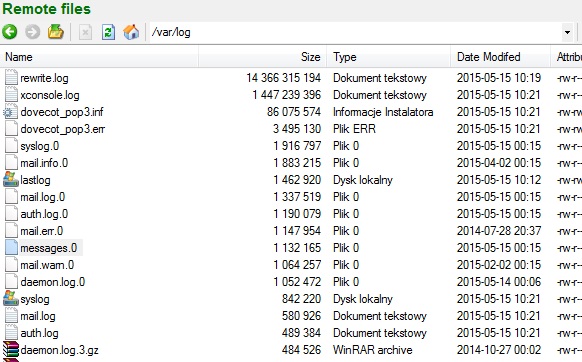Select the dovecot_pop3.err file icon
Image resolution: width=582 pixels, height=362 pixels.
click(x=11, y=129)
